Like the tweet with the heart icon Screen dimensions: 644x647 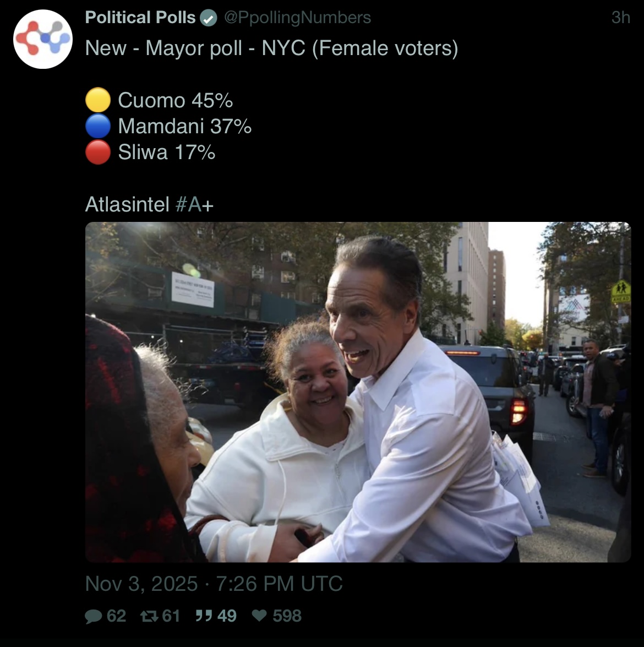click(259, 616)
